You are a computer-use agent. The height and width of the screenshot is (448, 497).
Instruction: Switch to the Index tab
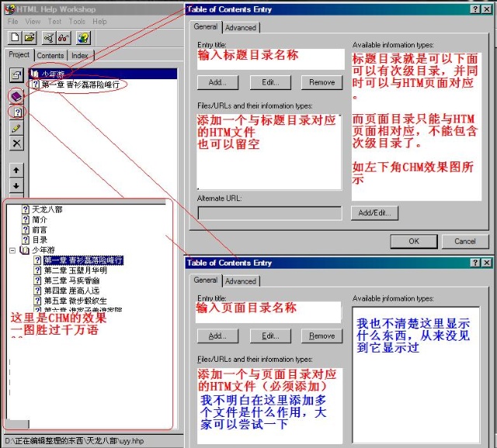(x=80, y=56)
